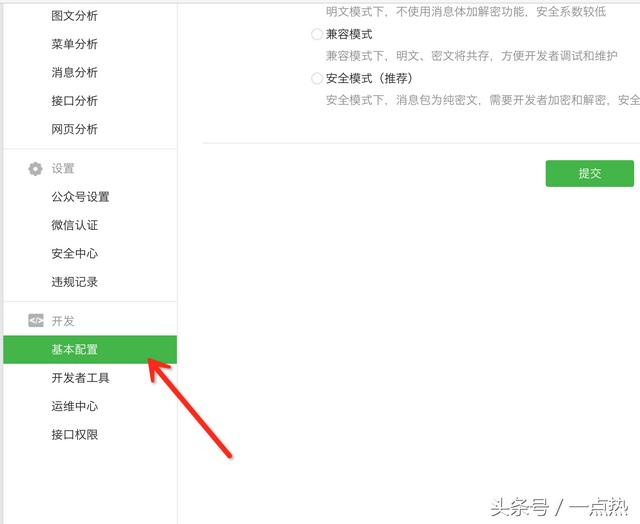Go to 公众号设置
This screenshot has height=524, width=640.
[80, 197]
